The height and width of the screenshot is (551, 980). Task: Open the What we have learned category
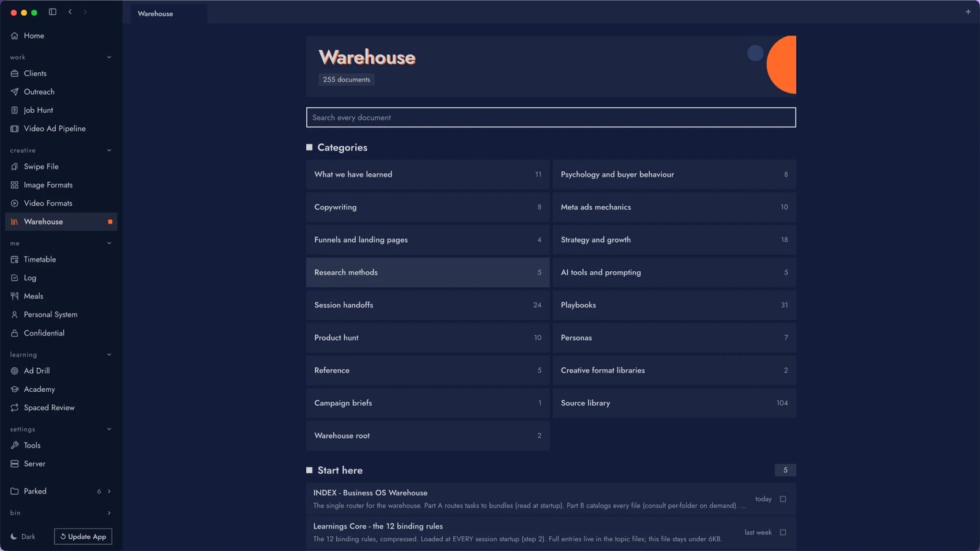pos(428,174)
